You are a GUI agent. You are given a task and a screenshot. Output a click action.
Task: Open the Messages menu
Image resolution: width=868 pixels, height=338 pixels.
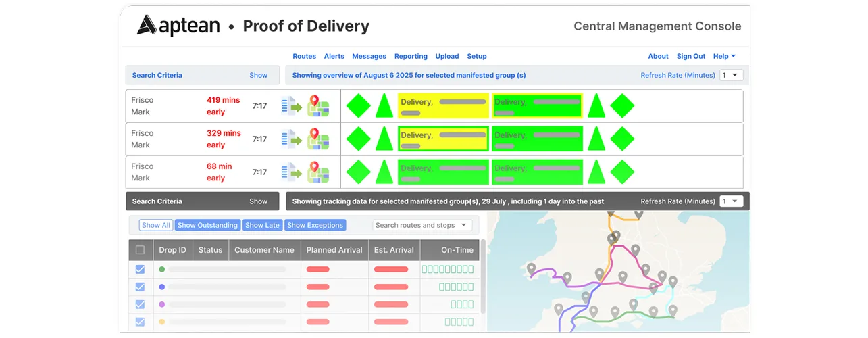[x=369, y=57]
